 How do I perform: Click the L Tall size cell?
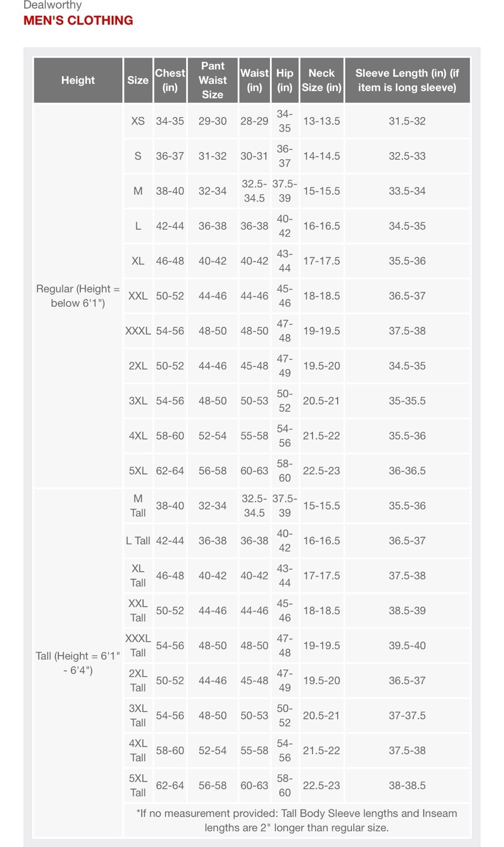pyautogui.click(x=138, y=540)
